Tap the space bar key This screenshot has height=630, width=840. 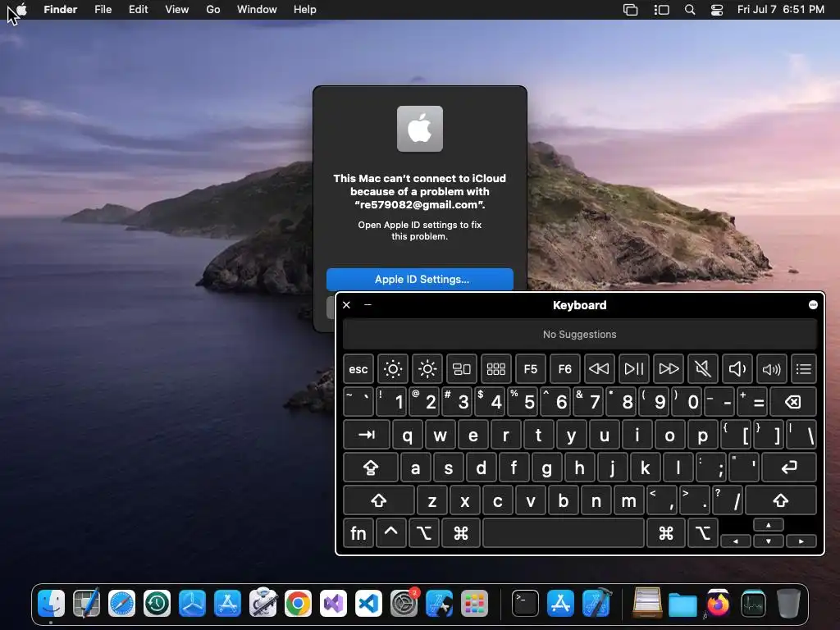point(564,533)
